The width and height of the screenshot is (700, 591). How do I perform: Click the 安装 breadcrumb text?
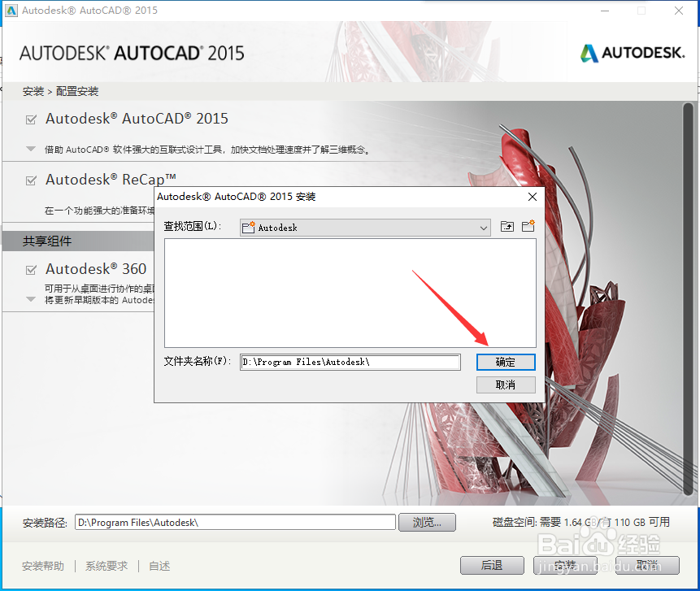click(x=33, y=92)
